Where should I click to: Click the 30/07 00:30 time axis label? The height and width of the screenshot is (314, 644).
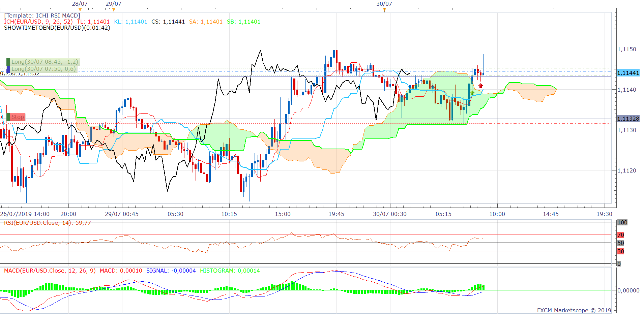[x=390, y=214]
